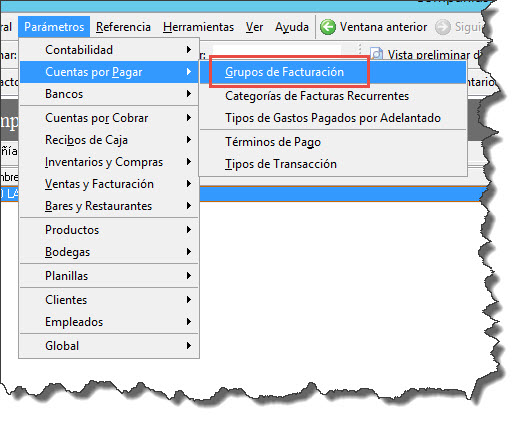Open the Referencia menu

coord(123,27)
